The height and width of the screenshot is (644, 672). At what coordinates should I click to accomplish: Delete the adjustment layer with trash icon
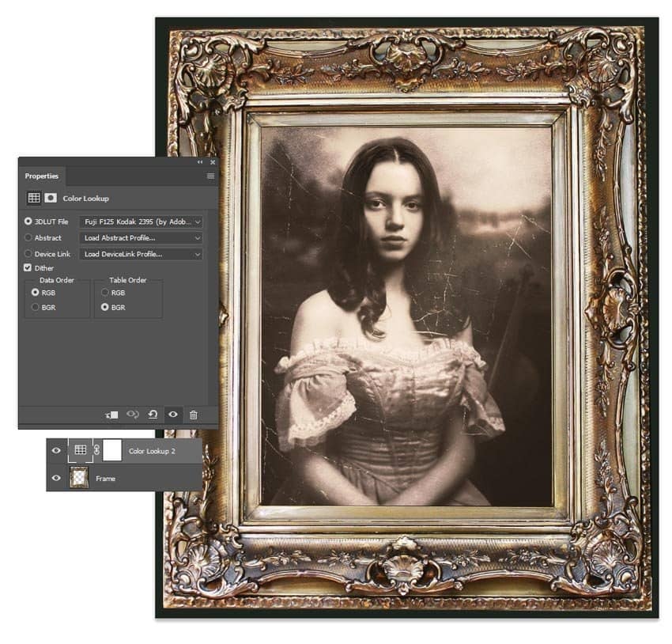tap(194, 414)
